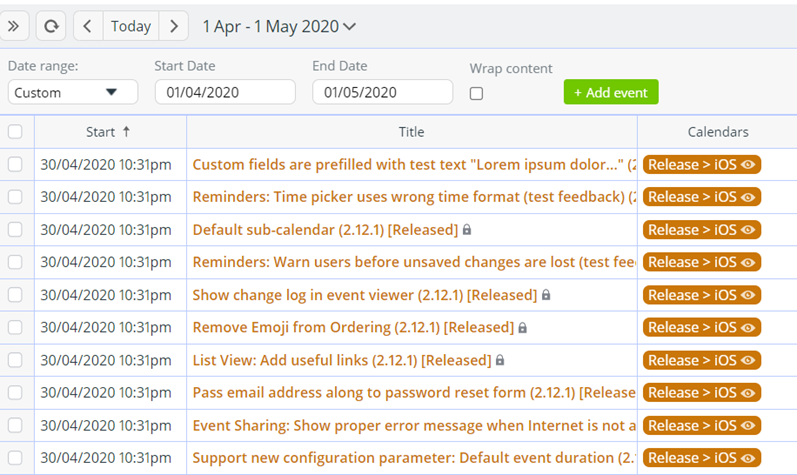Click Release > iOS tag on Custom fields row
This screenshot has height=475, width=797.
[701, 165]
